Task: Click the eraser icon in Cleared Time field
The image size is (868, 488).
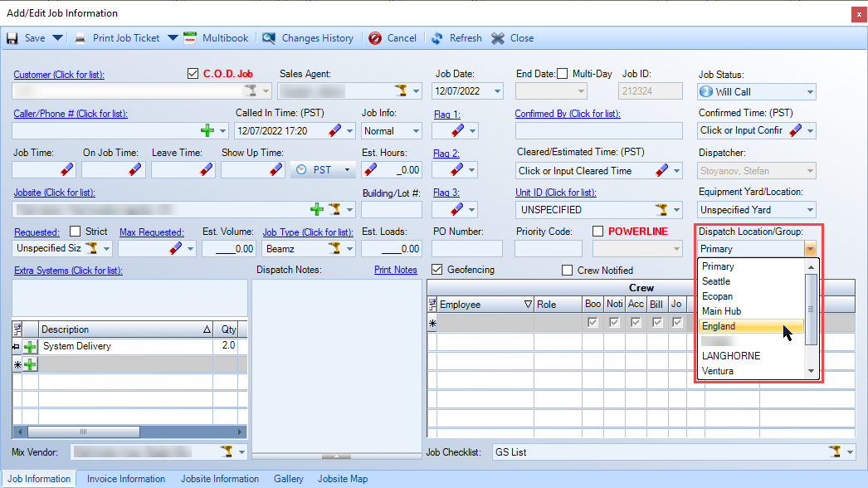Action: point(661,171)
